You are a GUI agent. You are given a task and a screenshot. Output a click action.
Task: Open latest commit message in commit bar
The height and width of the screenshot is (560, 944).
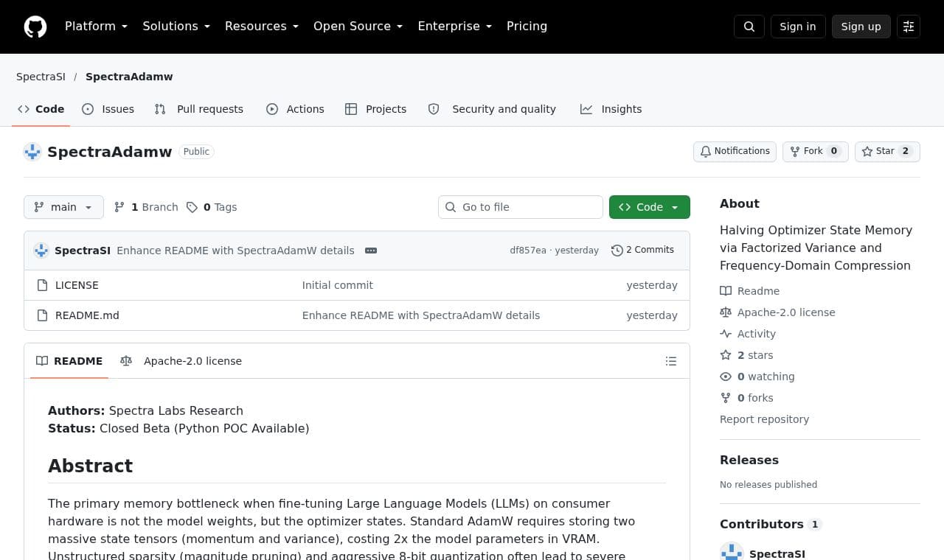click(235, 251)
